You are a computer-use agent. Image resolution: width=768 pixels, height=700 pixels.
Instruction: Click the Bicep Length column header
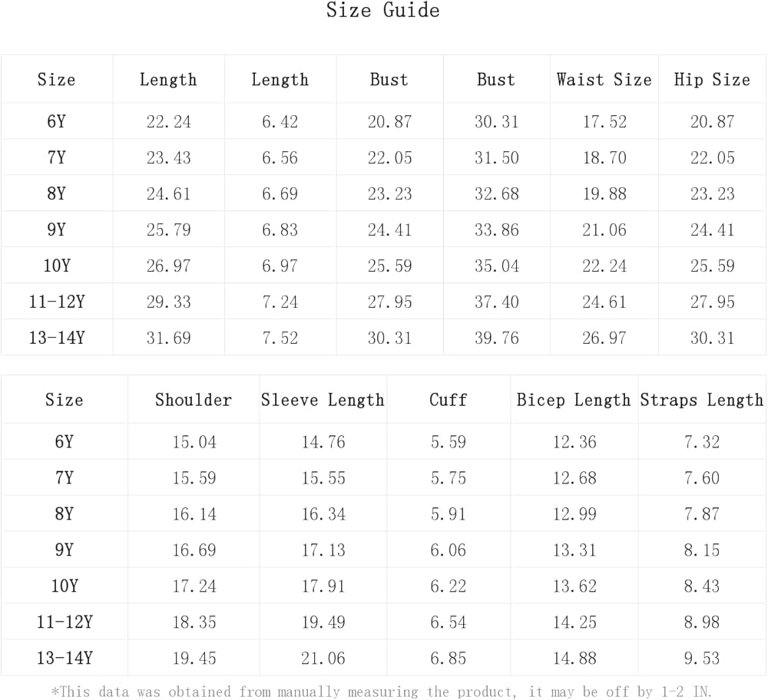pos(574,400)
